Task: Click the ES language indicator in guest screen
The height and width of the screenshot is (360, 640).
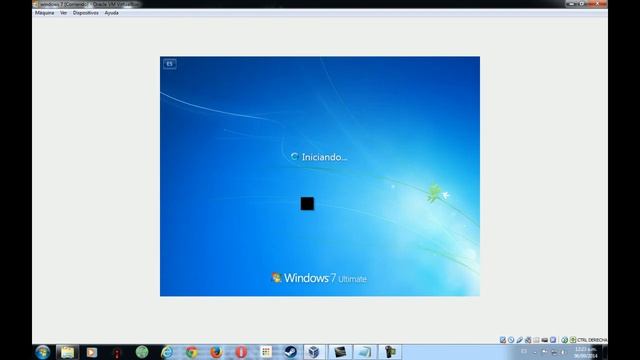Action: click(169, 64)
